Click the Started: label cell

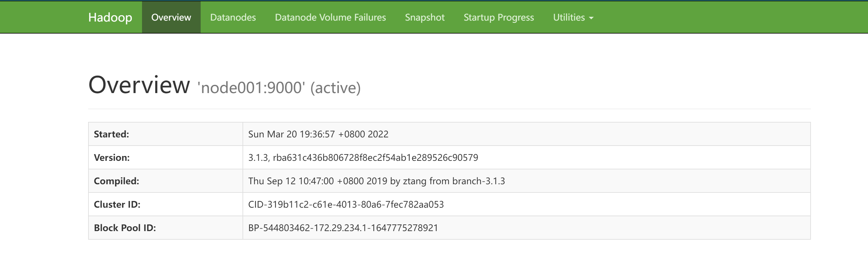165,134
